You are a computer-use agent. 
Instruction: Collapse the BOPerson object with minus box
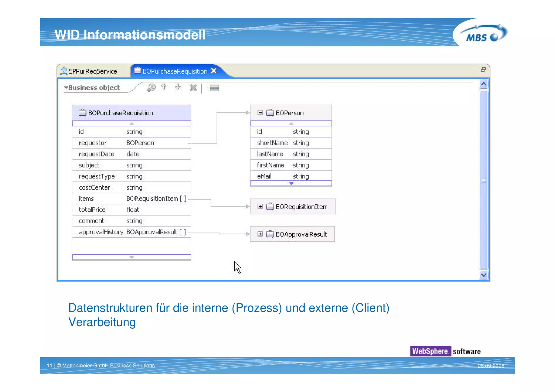coord(260,112)
